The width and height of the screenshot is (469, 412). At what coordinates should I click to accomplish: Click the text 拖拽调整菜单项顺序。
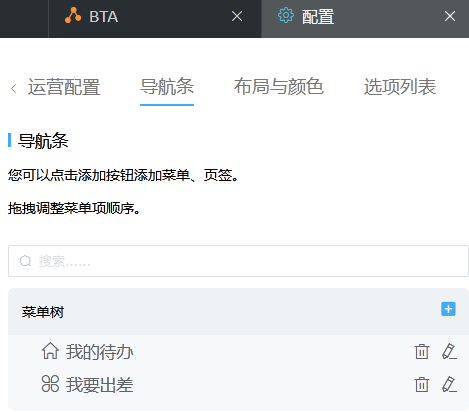tap(74, 208)
